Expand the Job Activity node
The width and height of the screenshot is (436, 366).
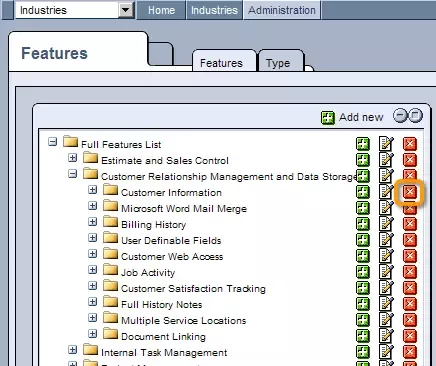pyautogui.click(x=92, y=270)
